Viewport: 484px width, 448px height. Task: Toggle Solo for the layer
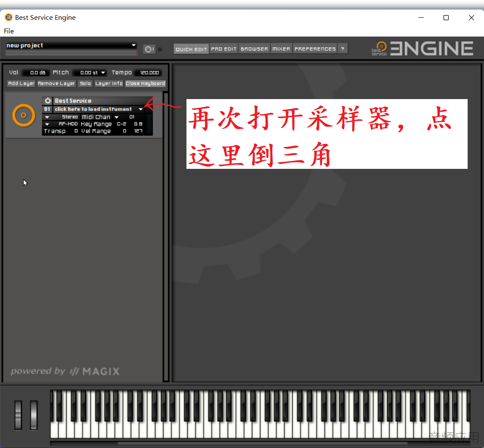(x=85, y=84)
